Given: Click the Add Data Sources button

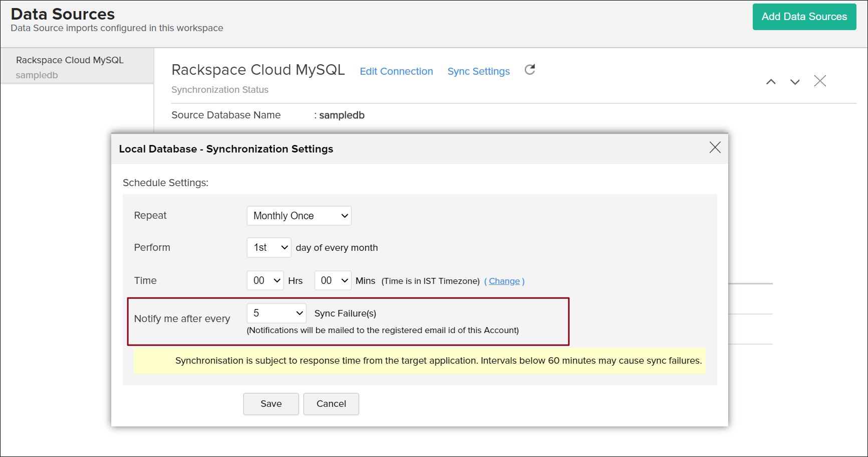Looking at the screenshot, I should [x=804, y=17].
